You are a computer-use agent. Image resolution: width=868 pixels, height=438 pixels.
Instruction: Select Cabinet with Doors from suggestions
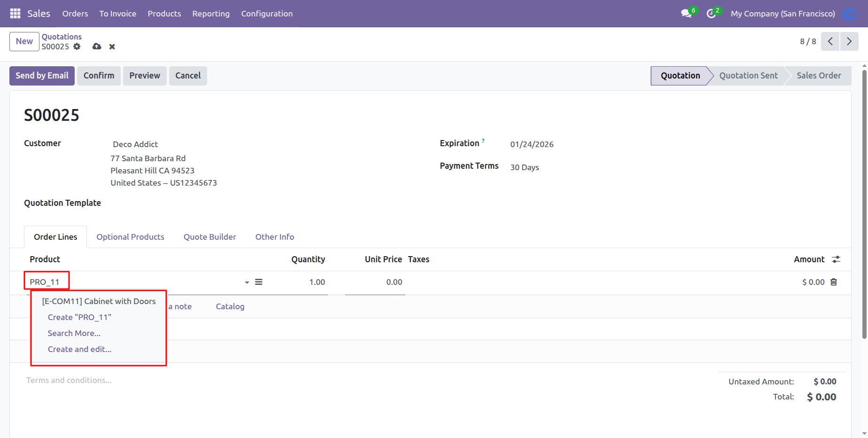pos(99,301)
